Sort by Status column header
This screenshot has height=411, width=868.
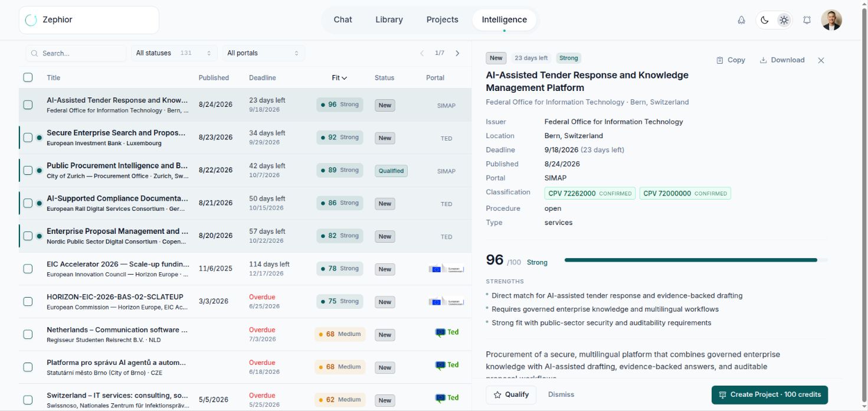(x=384, y=78)
